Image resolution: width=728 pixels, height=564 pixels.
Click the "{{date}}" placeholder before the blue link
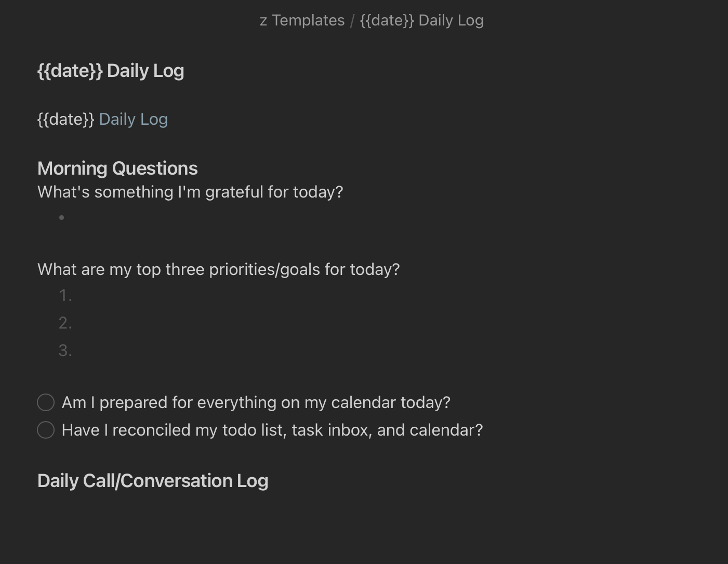point(66,119)
